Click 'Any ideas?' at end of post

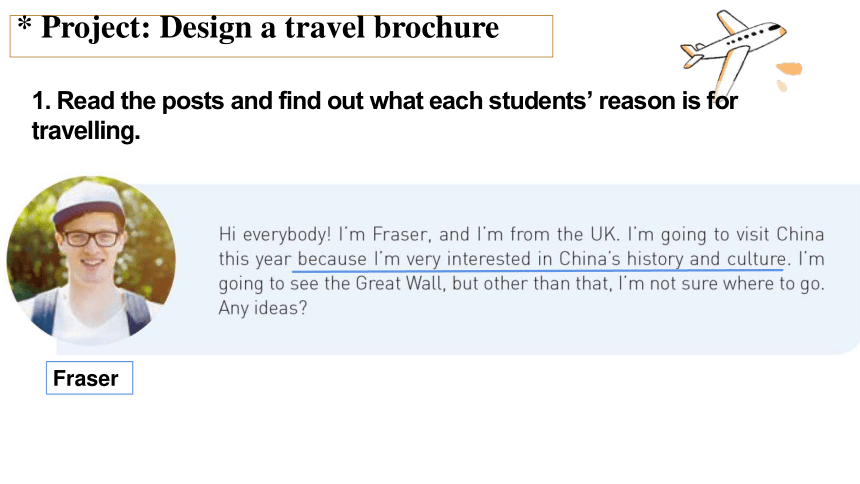[x=263, y=308]
